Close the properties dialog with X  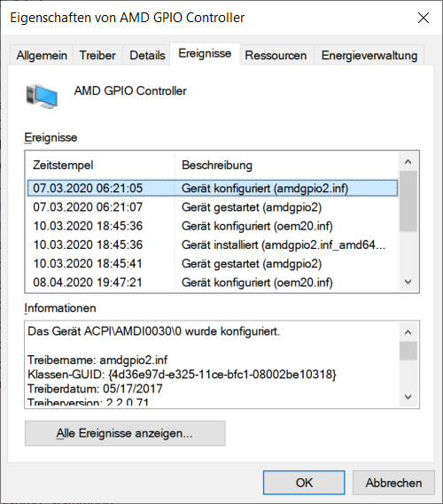(424, 18)
